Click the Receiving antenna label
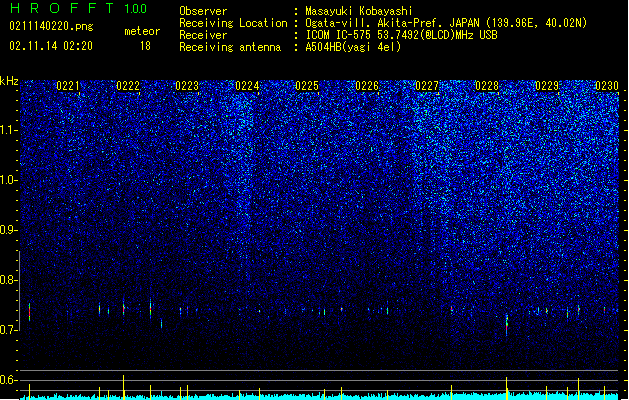Viewport: 629px width, 400px height. click(x=230, y=47)
